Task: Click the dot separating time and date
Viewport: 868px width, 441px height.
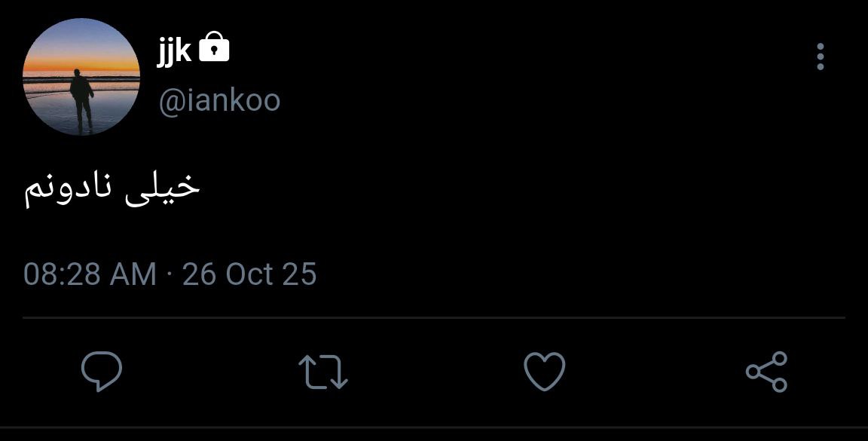Action: point(170,274)
